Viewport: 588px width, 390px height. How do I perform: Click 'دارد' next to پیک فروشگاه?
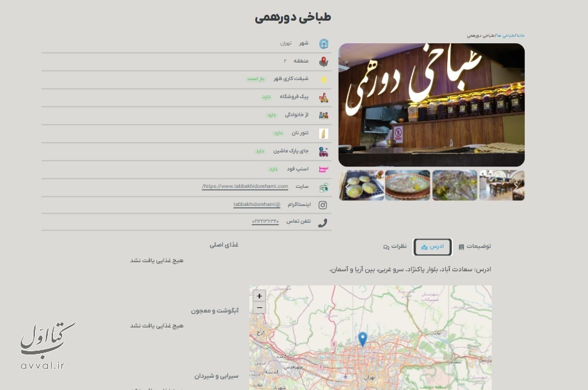click(266, 97)
